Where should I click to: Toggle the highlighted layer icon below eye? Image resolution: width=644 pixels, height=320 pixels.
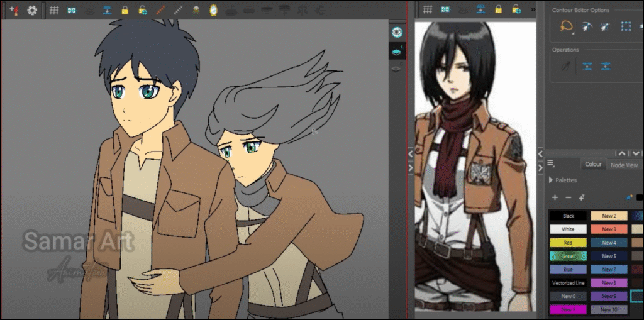pyautogui.click(x=397, y=51)
